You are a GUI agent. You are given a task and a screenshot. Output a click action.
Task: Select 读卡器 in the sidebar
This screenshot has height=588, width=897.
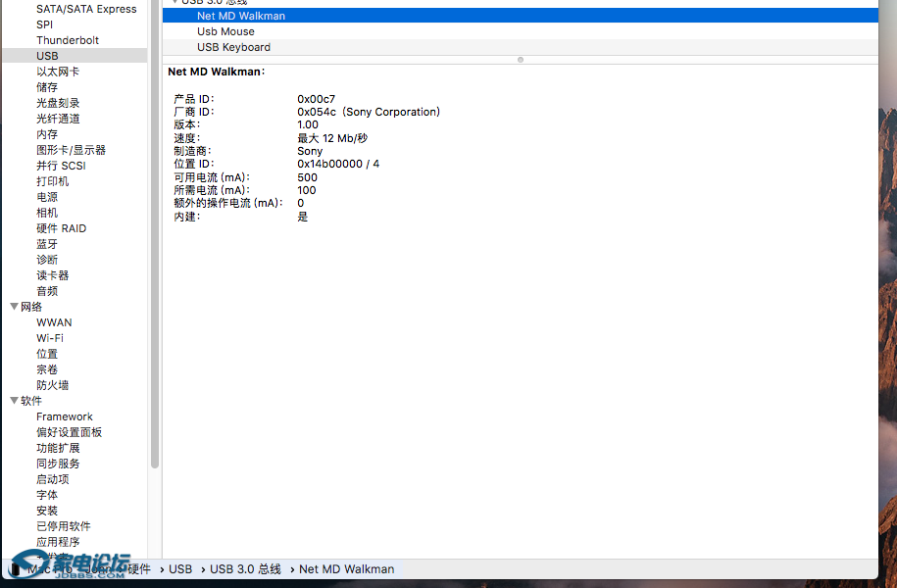(x=53, y=275)
